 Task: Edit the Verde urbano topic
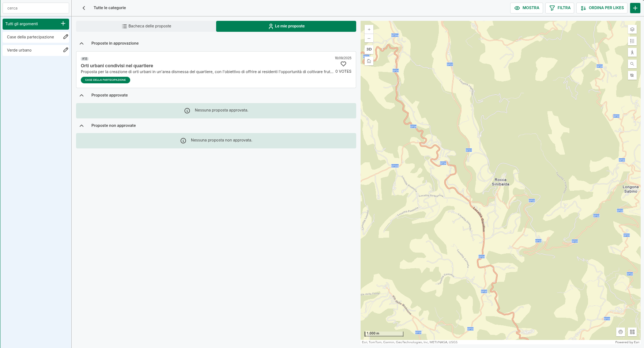[65, 50]
